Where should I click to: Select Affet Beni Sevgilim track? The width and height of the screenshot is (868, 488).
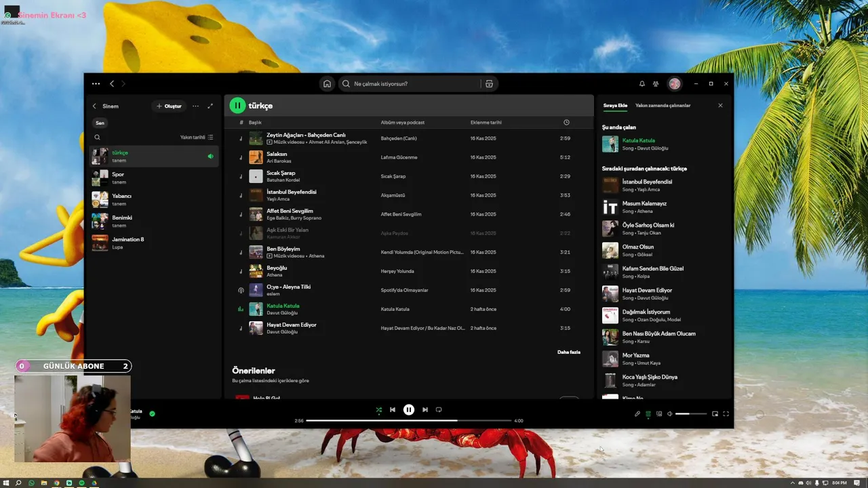(409, 214)
